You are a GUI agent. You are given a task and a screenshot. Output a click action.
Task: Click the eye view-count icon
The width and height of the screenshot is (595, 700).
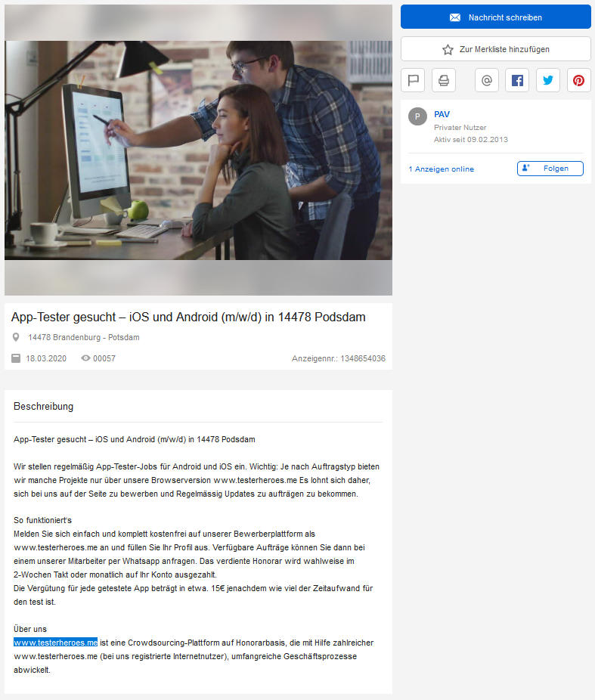[85, 358]
